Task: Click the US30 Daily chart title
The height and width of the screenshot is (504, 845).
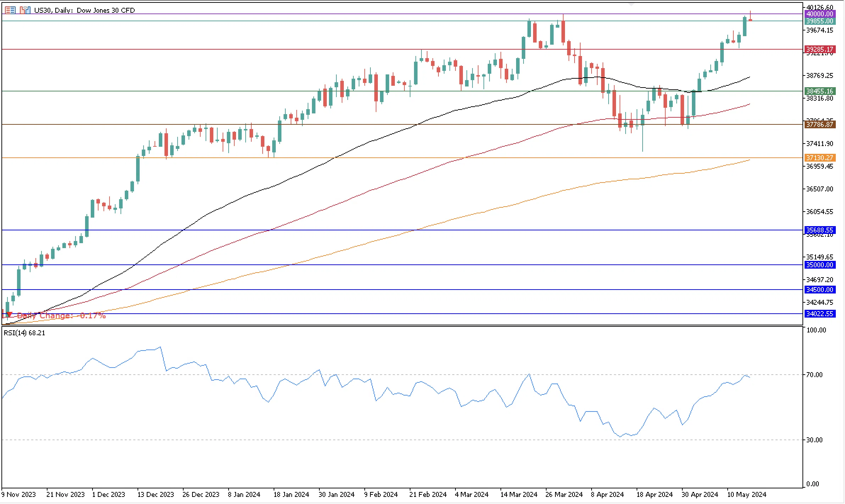Action: 84,10
